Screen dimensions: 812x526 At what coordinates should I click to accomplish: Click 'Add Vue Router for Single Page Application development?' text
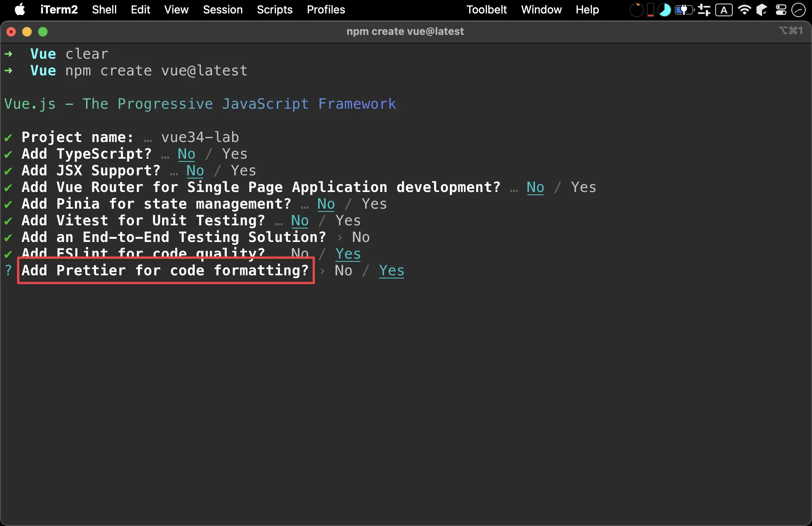pyautogui.click(x=261, y=187)
